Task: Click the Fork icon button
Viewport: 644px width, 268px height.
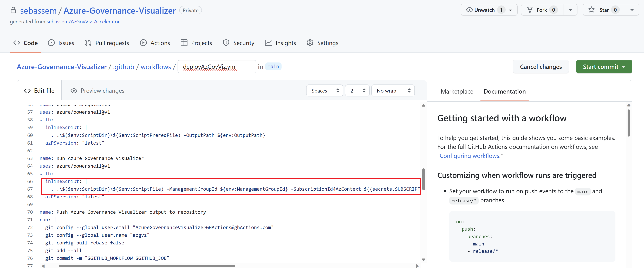Action: 530,10
